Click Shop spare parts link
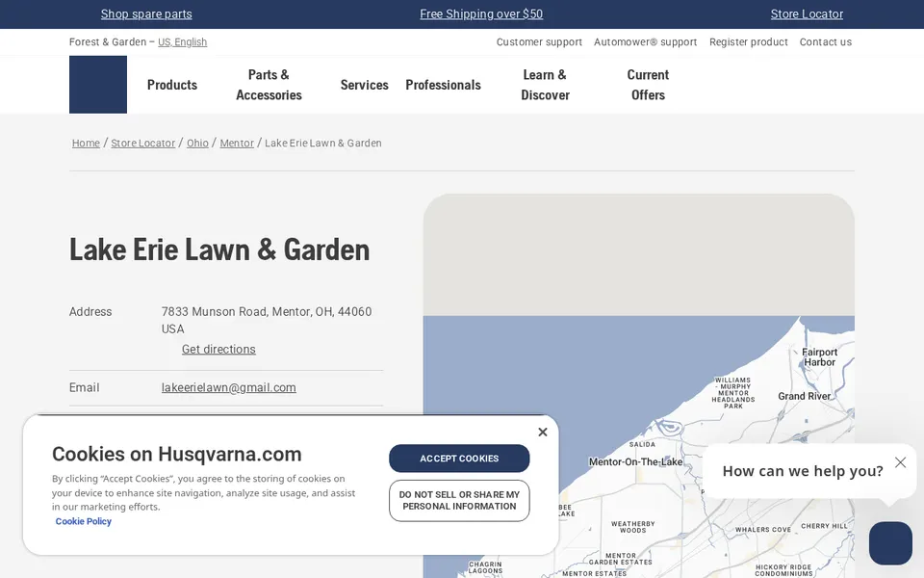This screenshot has width=924, height=578. 146,14
